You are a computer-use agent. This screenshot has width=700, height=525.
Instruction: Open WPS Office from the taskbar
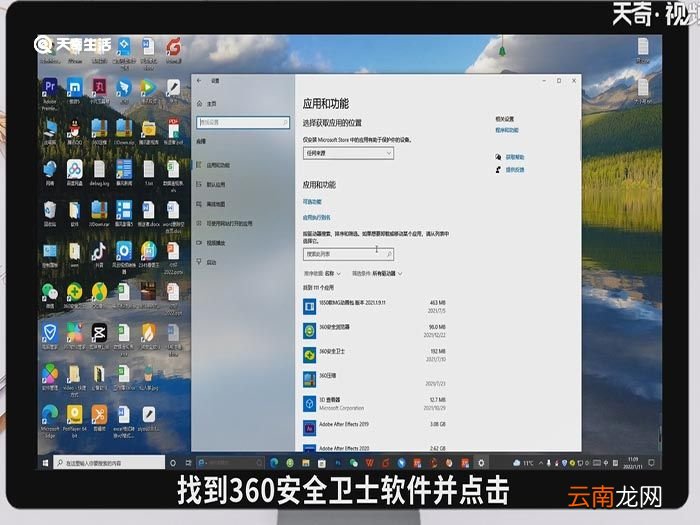pos(370,463)
